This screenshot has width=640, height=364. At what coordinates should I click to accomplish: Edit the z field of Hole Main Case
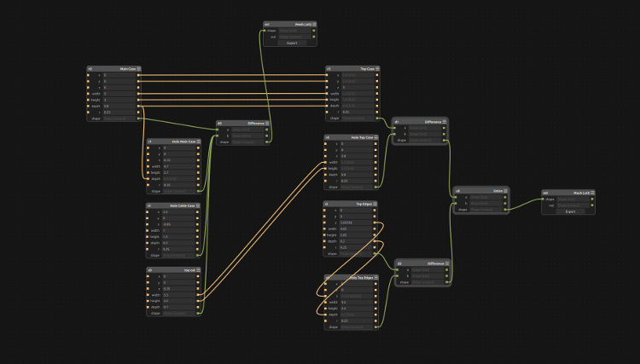(x=179, y=160)
